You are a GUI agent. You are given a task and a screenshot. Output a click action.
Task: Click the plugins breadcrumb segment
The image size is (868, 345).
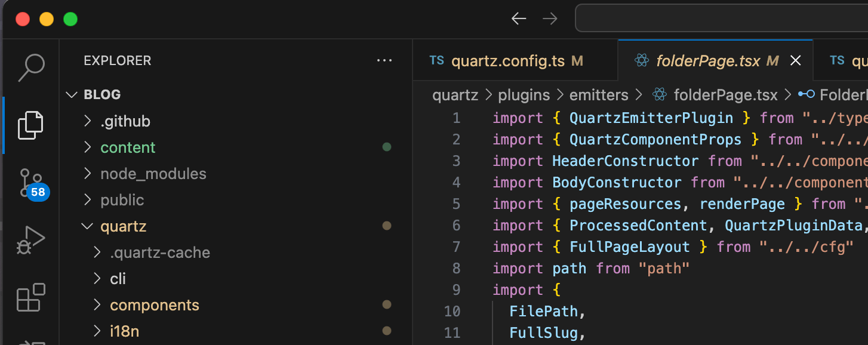click(x=524, y=95)
